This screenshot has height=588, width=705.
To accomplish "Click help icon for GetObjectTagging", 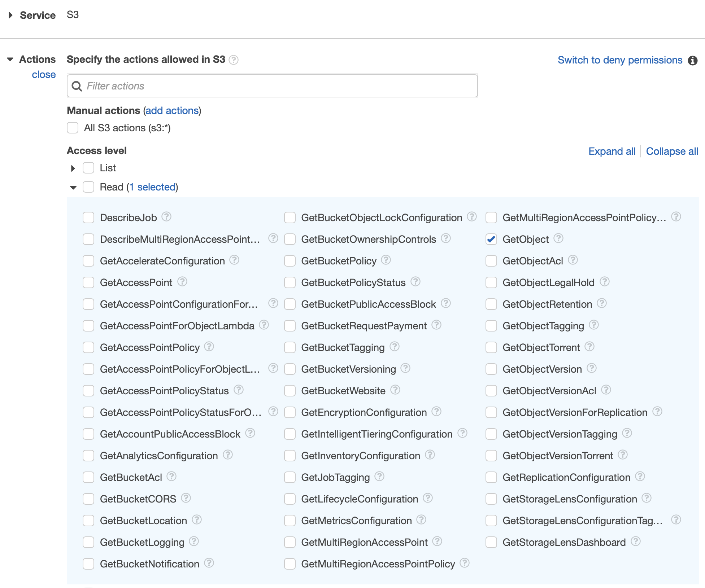I will pyautogui.click(x=593, y=325).
